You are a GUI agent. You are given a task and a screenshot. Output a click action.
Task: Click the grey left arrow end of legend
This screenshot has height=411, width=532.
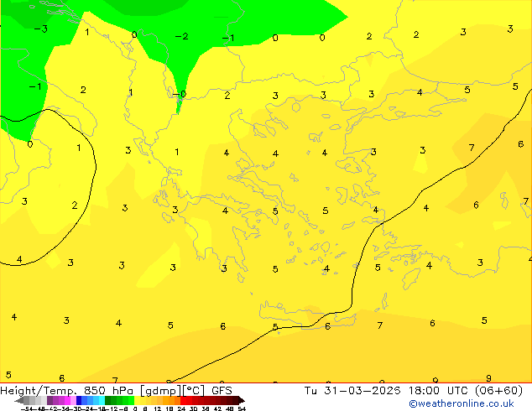pyautogui.click(x=19, y=400)
